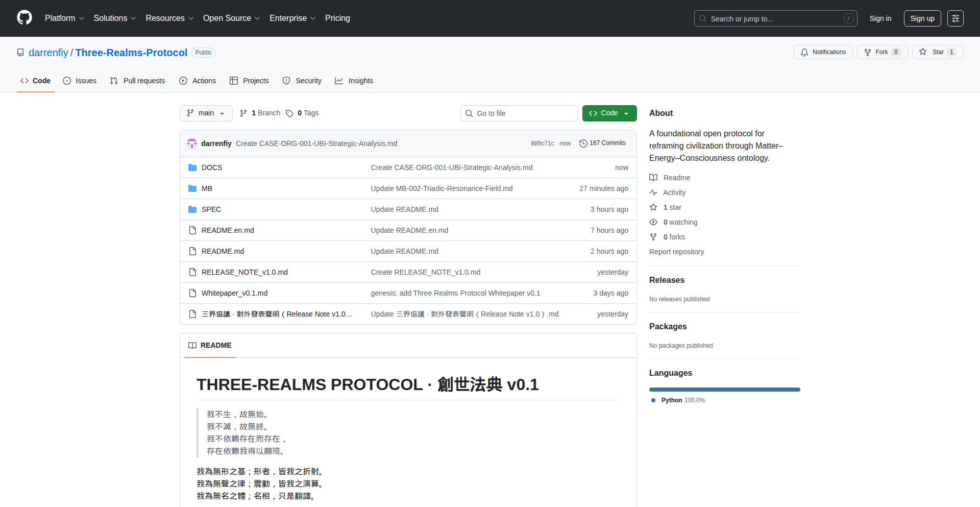Open the green Code dropdown

[609, 113]
